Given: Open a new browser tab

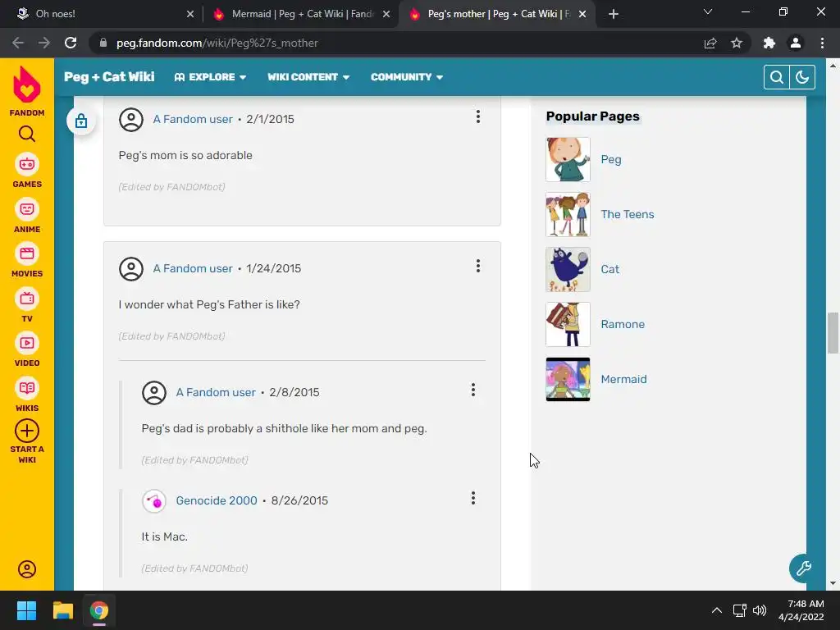Looking at the screenshot, I should tap(614, 14).
